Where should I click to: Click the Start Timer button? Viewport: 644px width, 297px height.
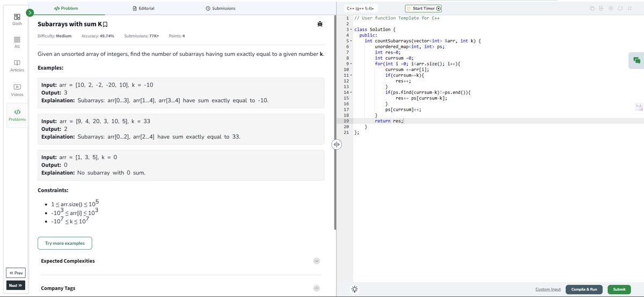coord(424,9)
